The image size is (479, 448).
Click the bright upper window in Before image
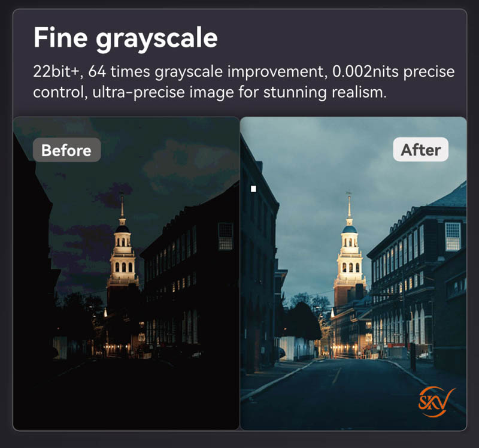[x=226, y=236]
